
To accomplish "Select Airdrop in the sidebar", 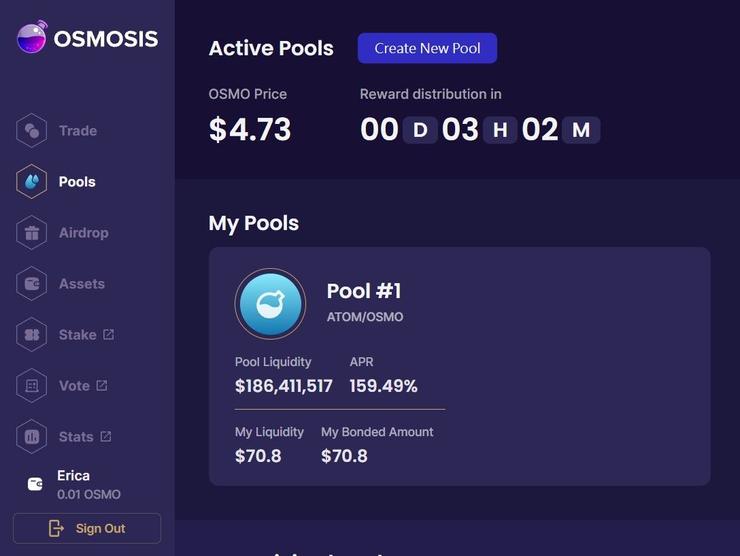I will (83, 233).
